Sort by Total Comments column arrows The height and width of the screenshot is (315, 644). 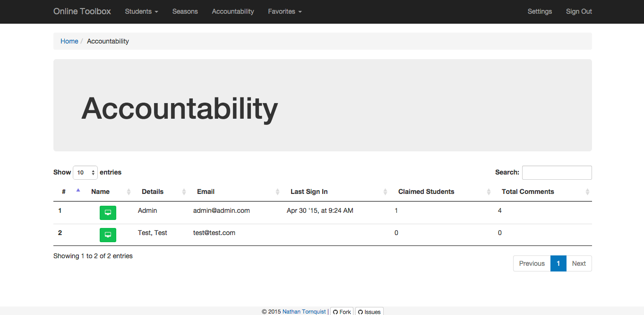click(588, 192)
